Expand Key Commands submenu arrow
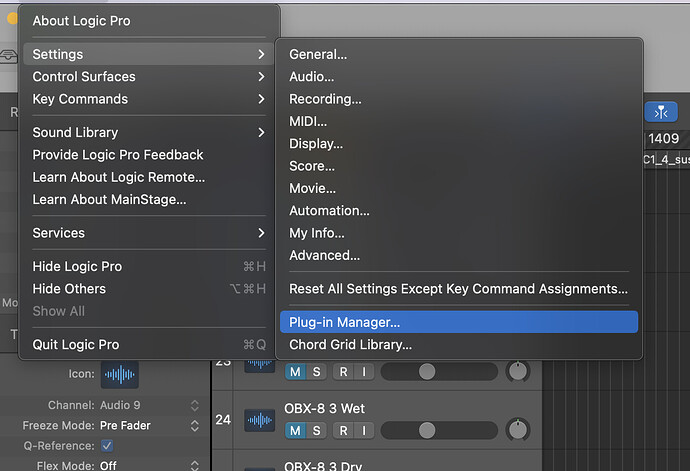Screen dimensions: 690x471 pyautogui.click(x=261, y=99)
